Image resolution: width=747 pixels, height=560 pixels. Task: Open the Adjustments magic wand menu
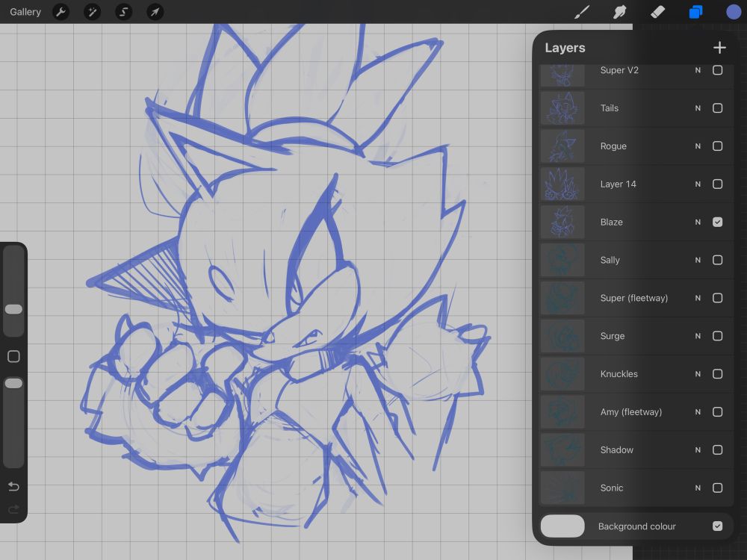pos(93,12)
